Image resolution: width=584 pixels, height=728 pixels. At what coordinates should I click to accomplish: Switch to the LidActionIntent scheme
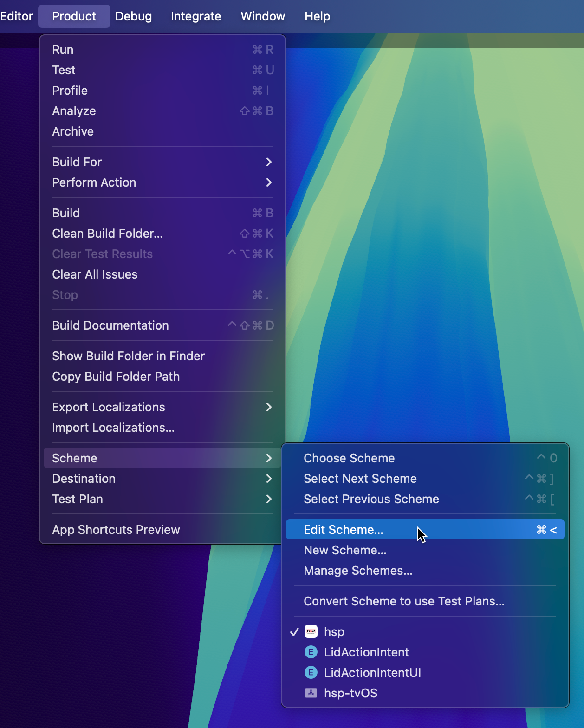coord(425,652)
